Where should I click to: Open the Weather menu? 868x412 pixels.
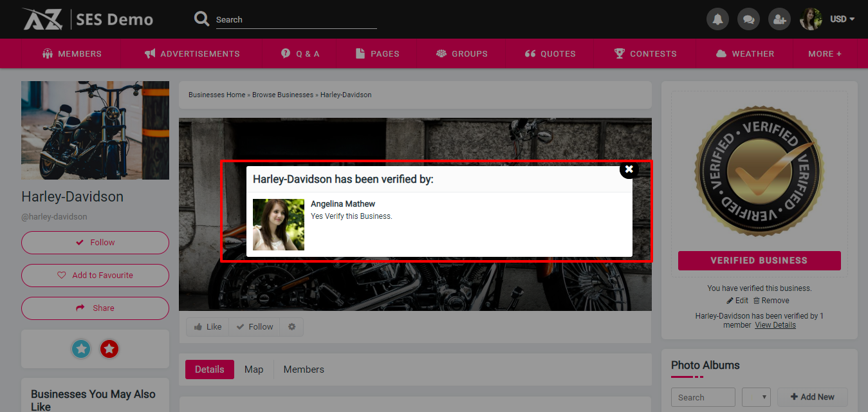(x=745, y=53)
